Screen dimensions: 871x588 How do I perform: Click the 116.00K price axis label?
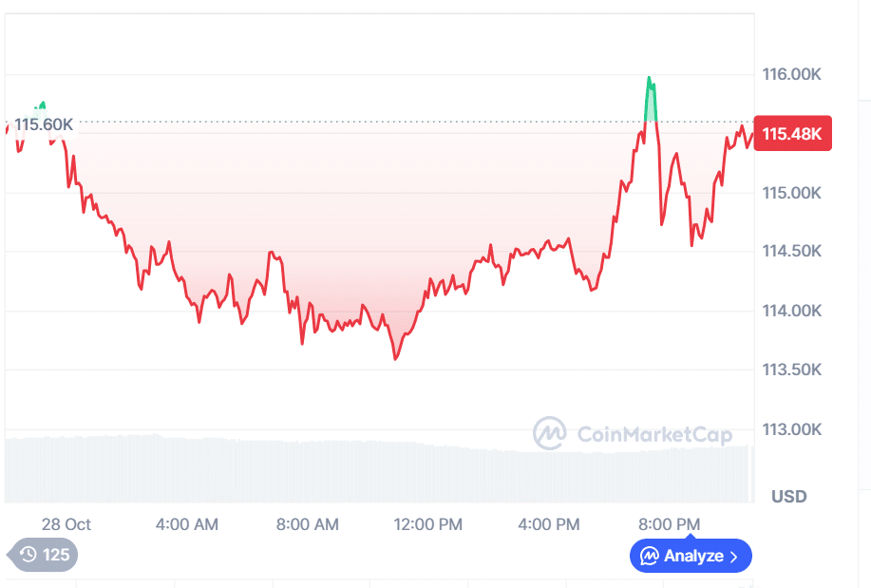point(791,74)
